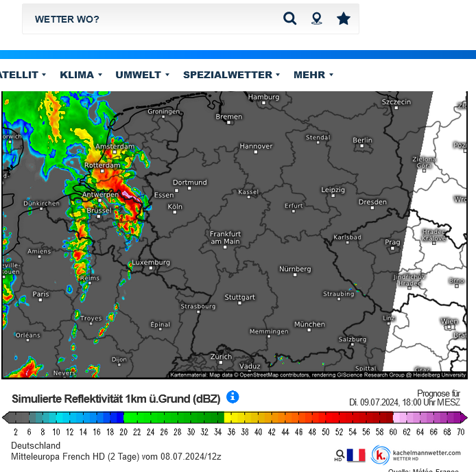476x472 pixels.
Task: Select Leipzig on the map
Action: coord(333,190)
